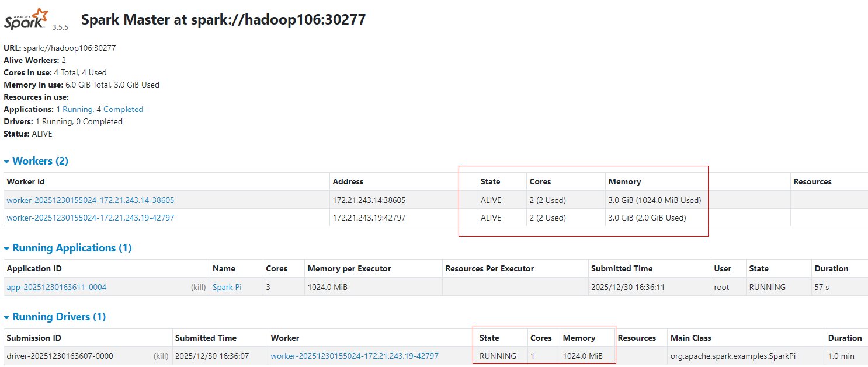Select the 57 s duration cell
This screenshot has height=367, width=868.
point(822,287)
